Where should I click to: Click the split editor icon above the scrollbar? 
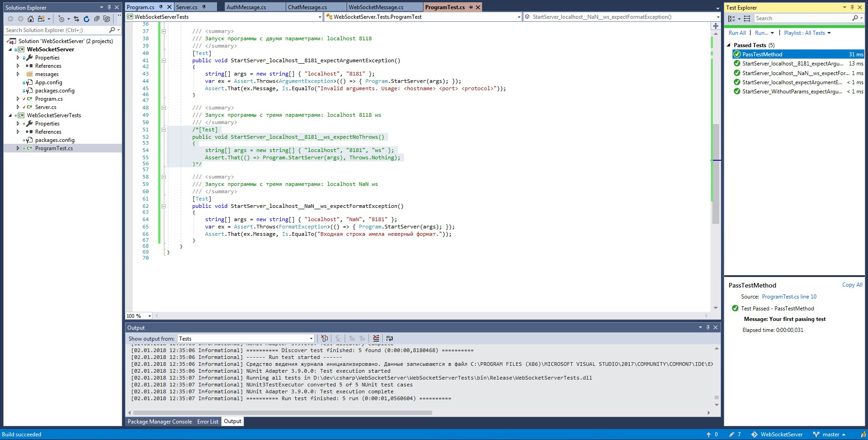coord(716,26)
